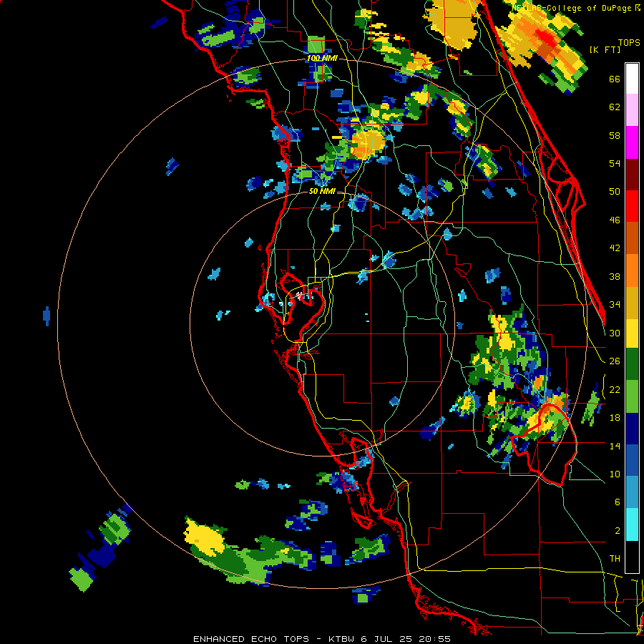The height and width of the screenshot is (644, 644).
Task: Click the light blue legend color band
Action: pos(632,492)
